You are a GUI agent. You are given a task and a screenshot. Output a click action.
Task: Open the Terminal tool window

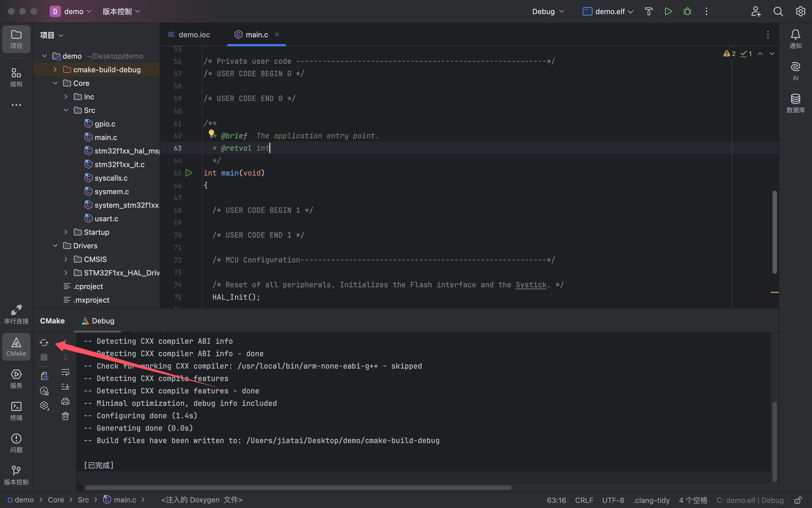(x=16, y=411)
